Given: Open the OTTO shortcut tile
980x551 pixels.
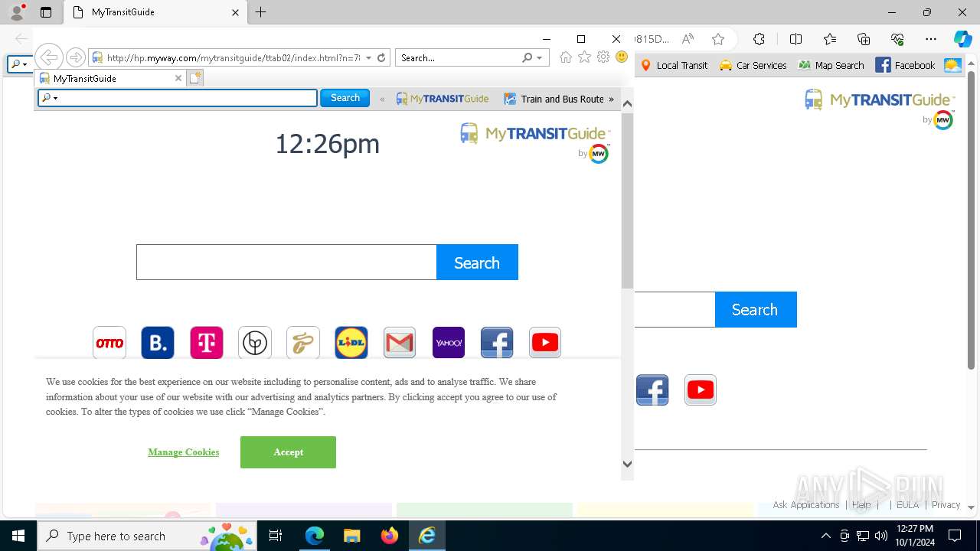Looking at the screenshot, I should pyautogui.click(x=109, y=343).
